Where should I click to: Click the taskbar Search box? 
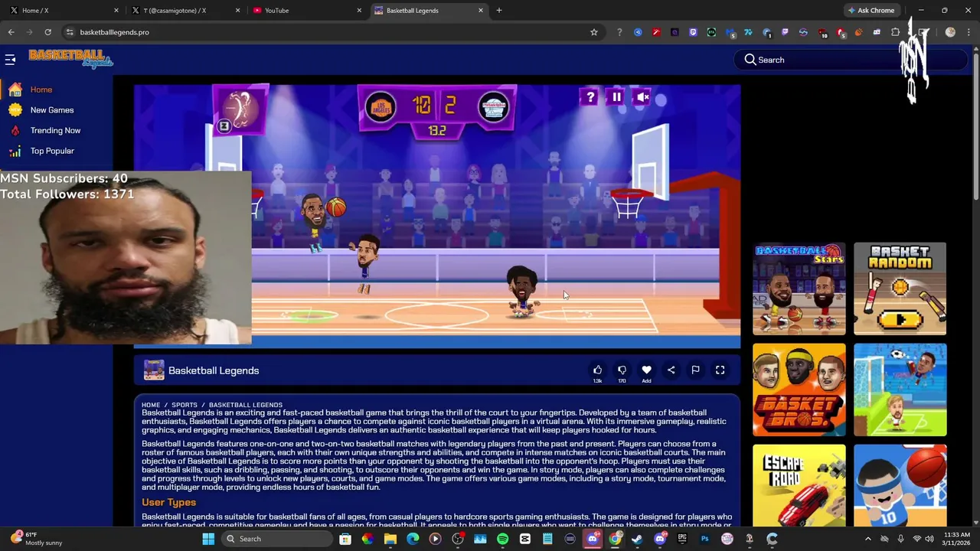[277, 539]
